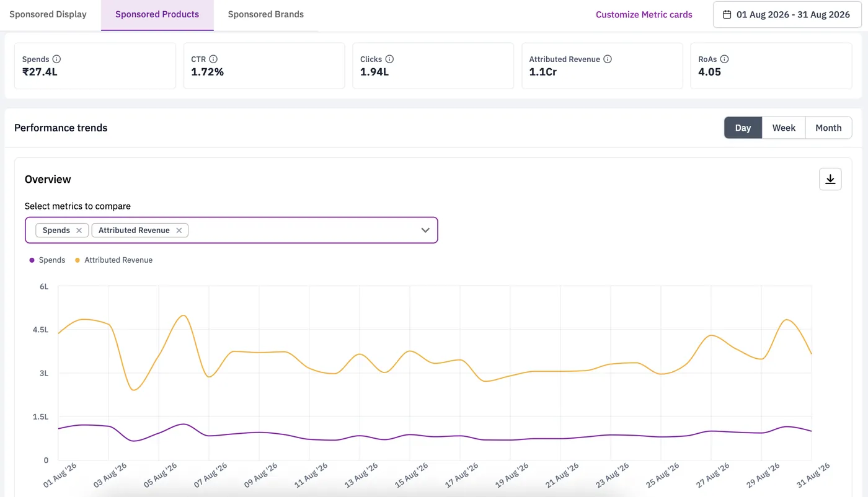Switch to Sponsored Display tab
Screen dimensions: 868x497
coord(48,14)
